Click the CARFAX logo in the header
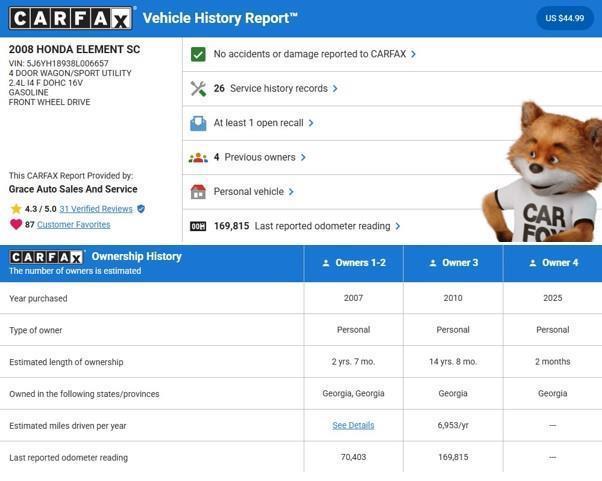 click(x=71, y=18)
